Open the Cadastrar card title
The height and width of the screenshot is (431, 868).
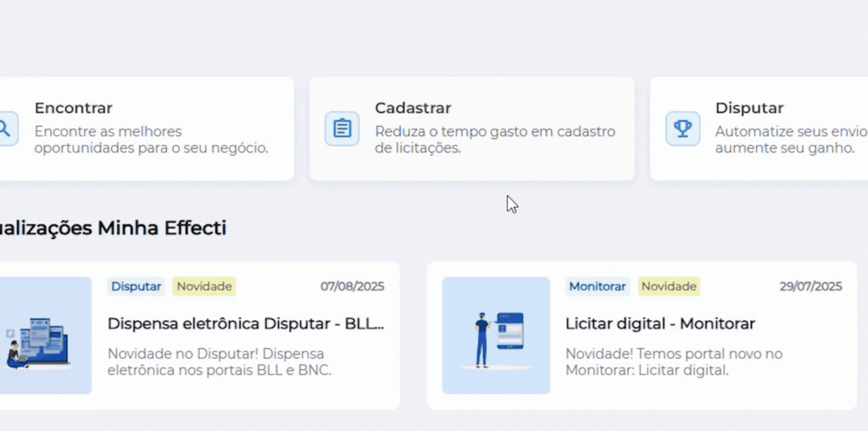click(413, 108)
